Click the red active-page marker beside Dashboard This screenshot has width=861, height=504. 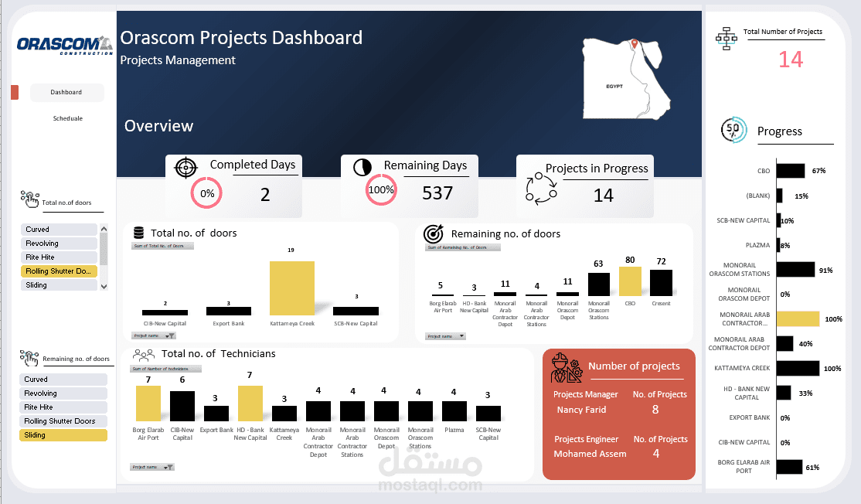click(15, 92)
